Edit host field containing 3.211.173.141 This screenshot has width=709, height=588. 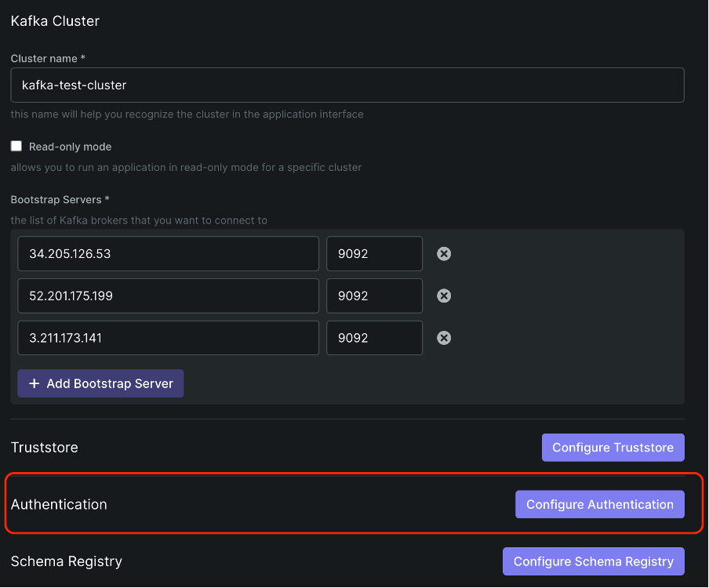tap(168, 338)
